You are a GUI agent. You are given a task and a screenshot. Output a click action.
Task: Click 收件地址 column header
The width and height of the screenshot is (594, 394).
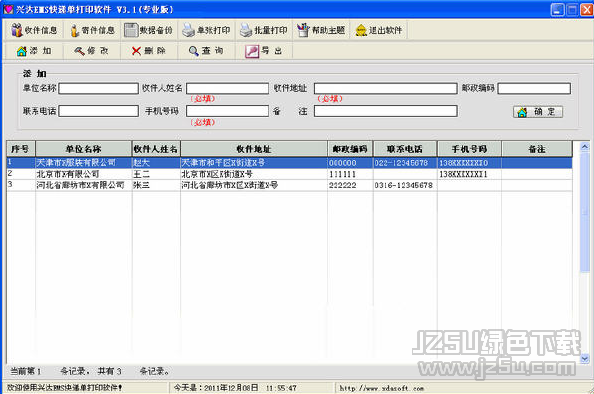pos(254,149)
